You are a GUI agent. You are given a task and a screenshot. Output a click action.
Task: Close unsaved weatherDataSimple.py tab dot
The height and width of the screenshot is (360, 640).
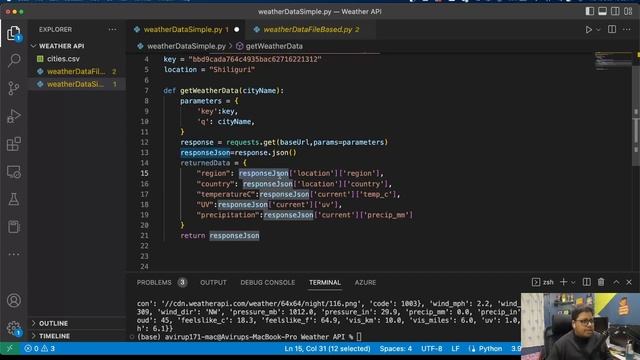(x=236, y=29)
